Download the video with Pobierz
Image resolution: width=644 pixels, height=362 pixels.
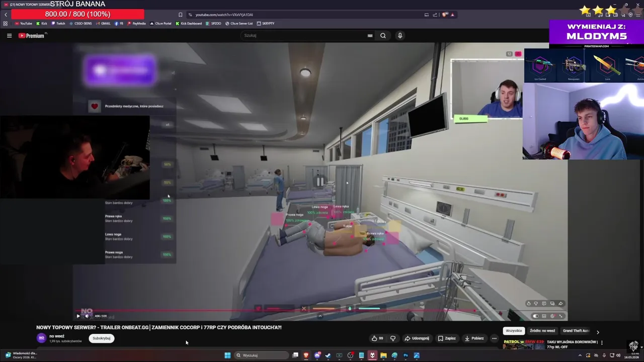pyautogui.click(x=474, y=338)
